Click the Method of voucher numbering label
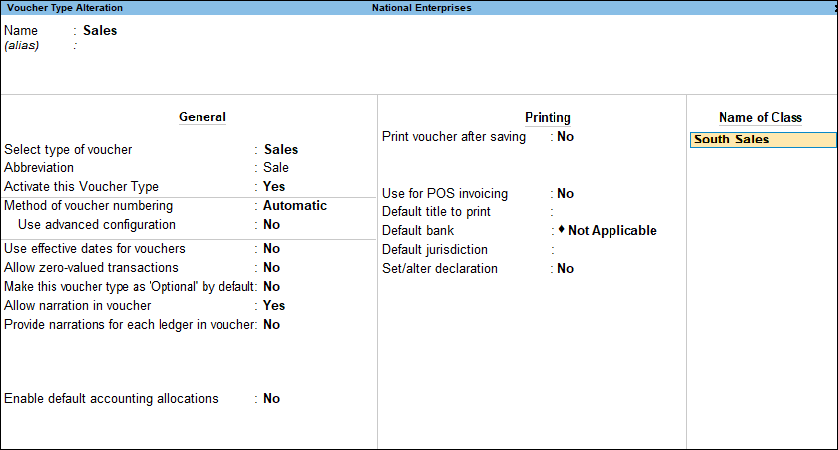Viewport: 838px width, 450px height. click(x=88, y=206)
